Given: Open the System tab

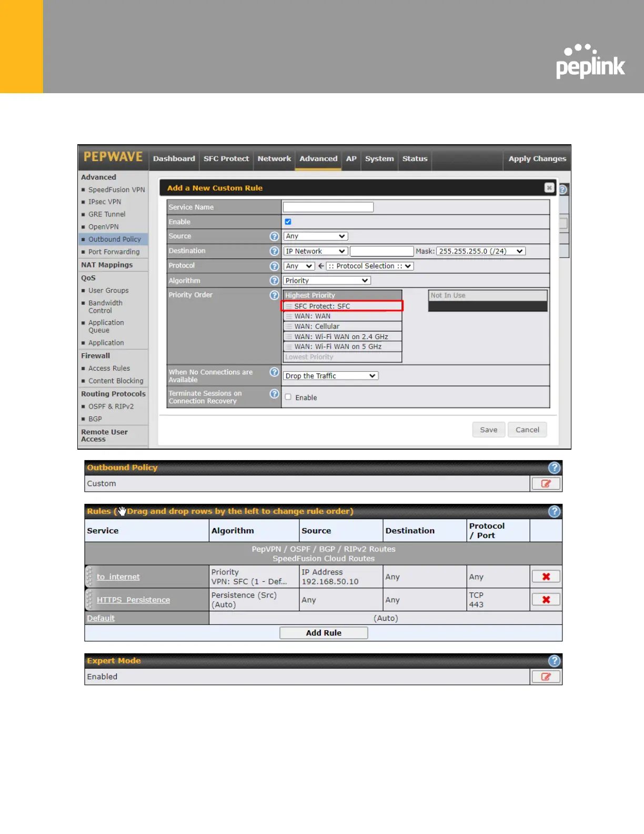Looking at the screenshot, I should click(x=379, y=158).
